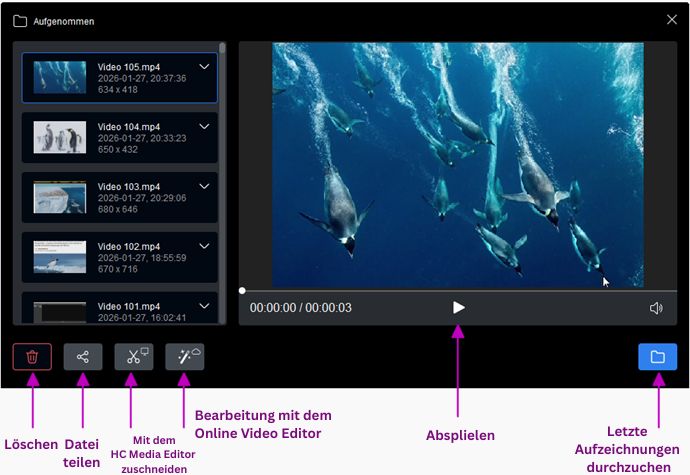
Task: Expand options for Video 104.mp4
Action: (x=204, y=127)
